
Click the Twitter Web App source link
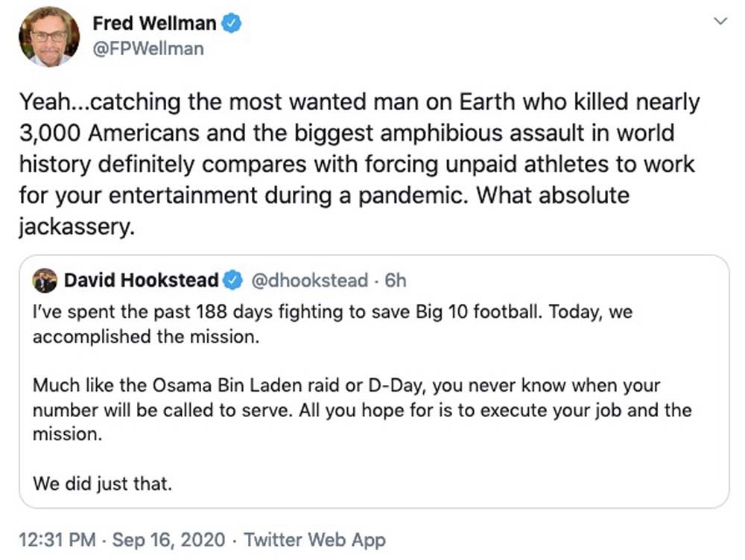tap(314, 540)
